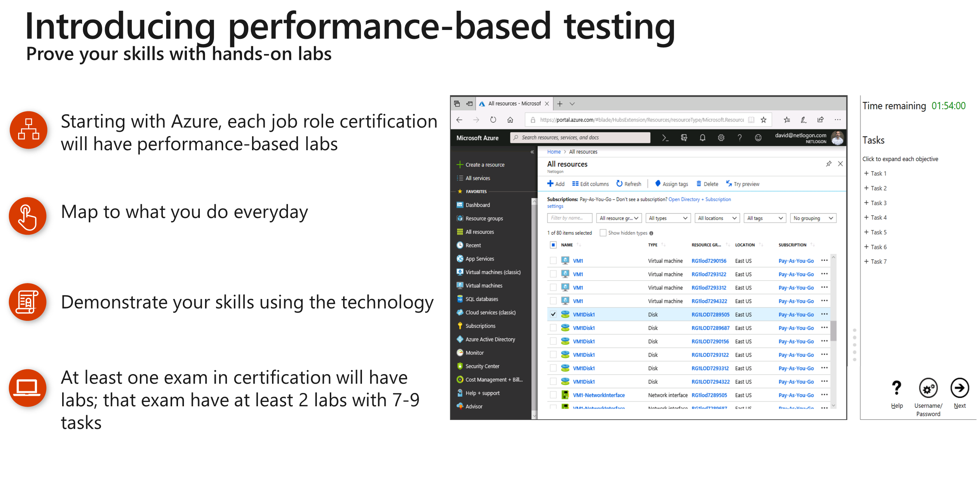Open a new browser tab
The image size is (980, 484).
pos(560,104)
